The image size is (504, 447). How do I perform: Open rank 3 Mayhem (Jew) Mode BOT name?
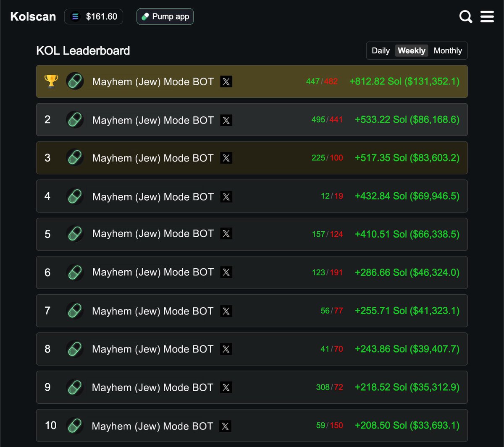click(153, 158)
